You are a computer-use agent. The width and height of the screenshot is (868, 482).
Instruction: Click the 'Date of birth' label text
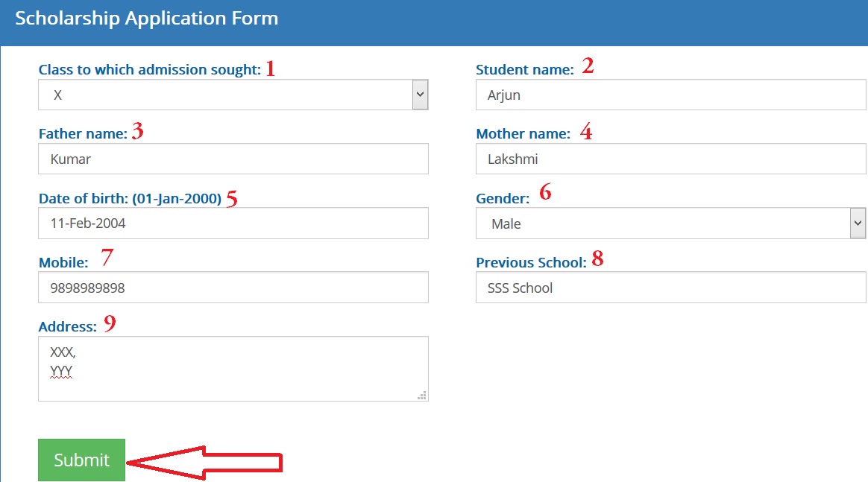pos(130,199)
